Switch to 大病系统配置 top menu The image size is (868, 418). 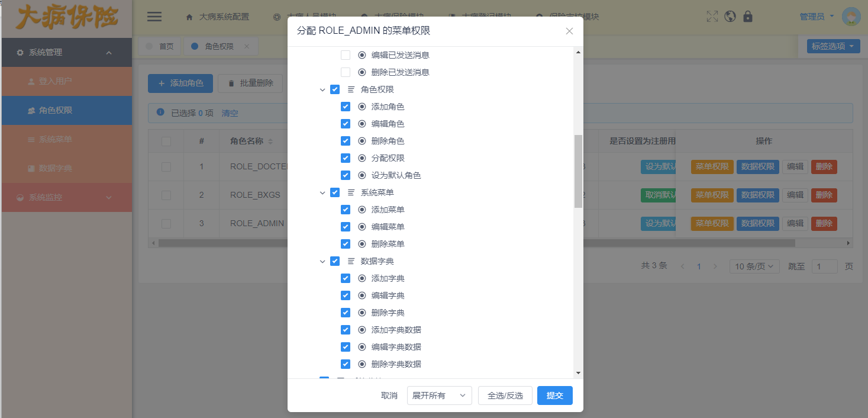point(218,17)
